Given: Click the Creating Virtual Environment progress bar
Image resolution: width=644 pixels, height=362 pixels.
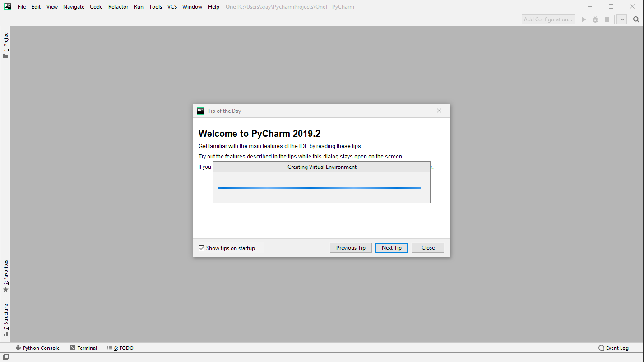Looking at the screenshot, I should click(x=320, y=188).
